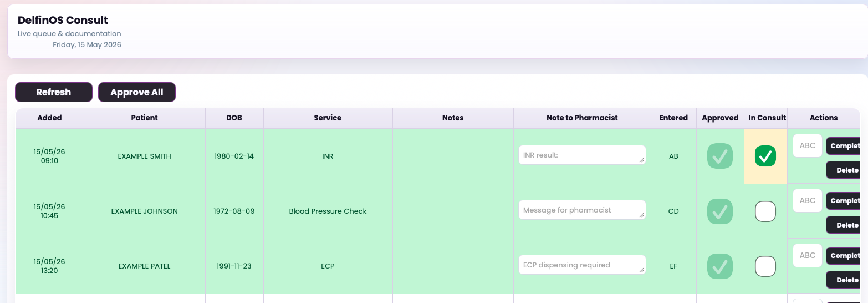Click ABC initials field in PATEL row
This screenshot has width=868, height=303.
click(808, 256)
